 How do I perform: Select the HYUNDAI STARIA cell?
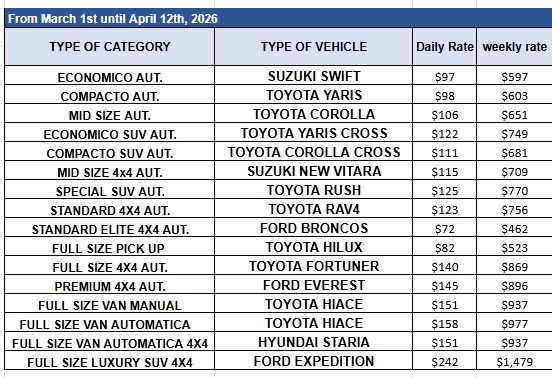click(314, 342)
